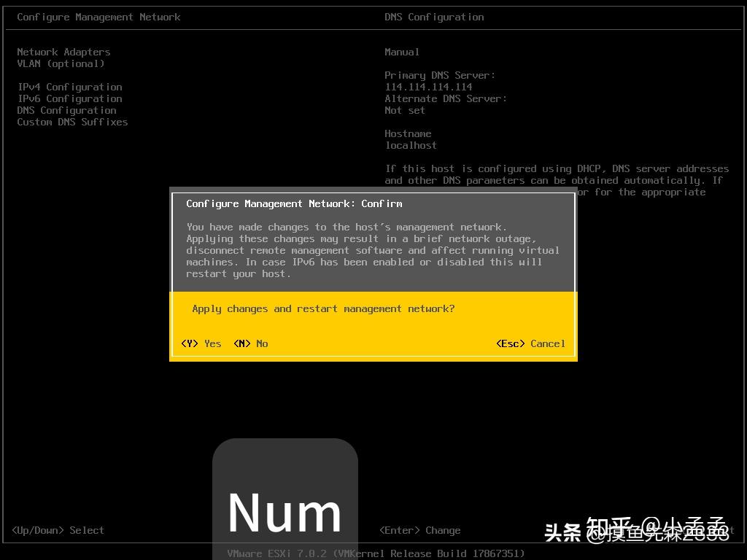The image size is (747, 560).
Task: Click the localhost hostname value
Action: [411, 145]
